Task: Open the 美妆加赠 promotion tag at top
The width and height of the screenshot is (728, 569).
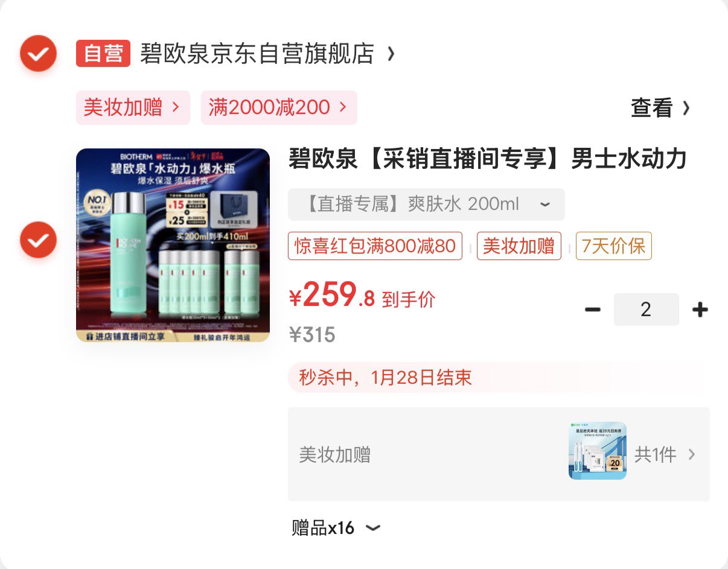Action: 133,108
